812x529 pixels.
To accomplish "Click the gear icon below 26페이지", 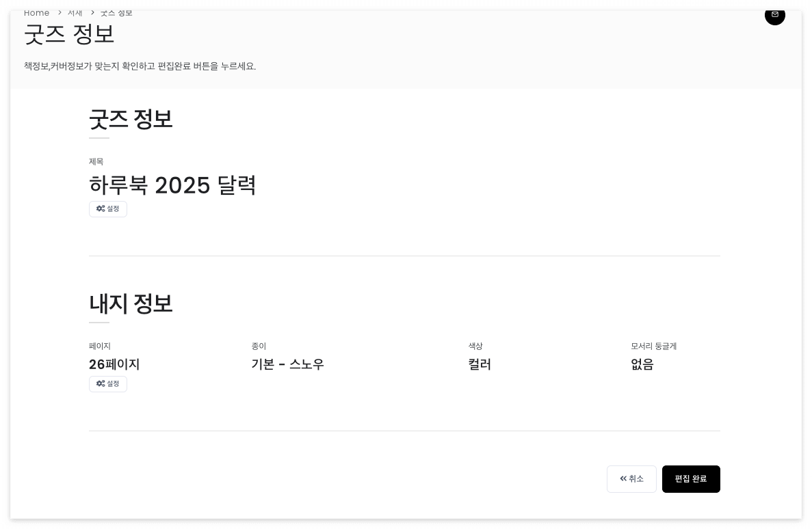I will pyautogui.click(x=101, y=383).
